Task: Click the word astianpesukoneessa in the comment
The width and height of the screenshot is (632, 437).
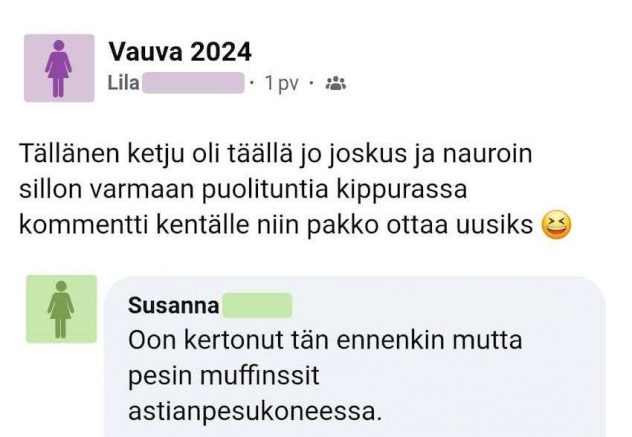Action: [x=255, y=411]
